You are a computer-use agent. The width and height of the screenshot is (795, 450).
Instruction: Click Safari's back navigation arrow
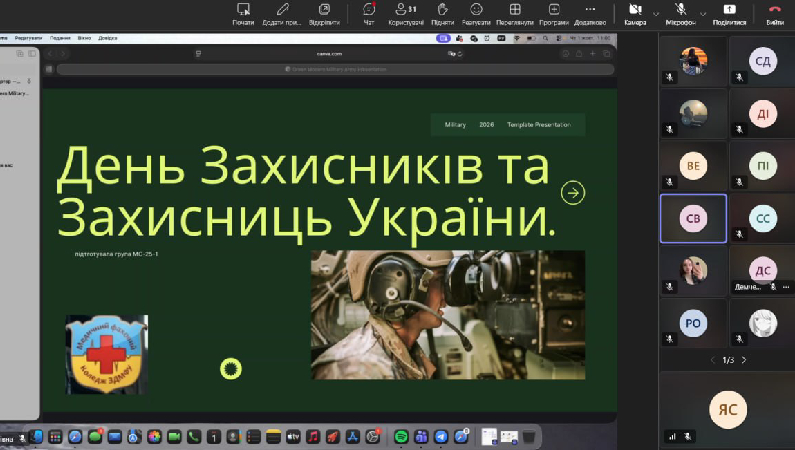coord(50,54)
